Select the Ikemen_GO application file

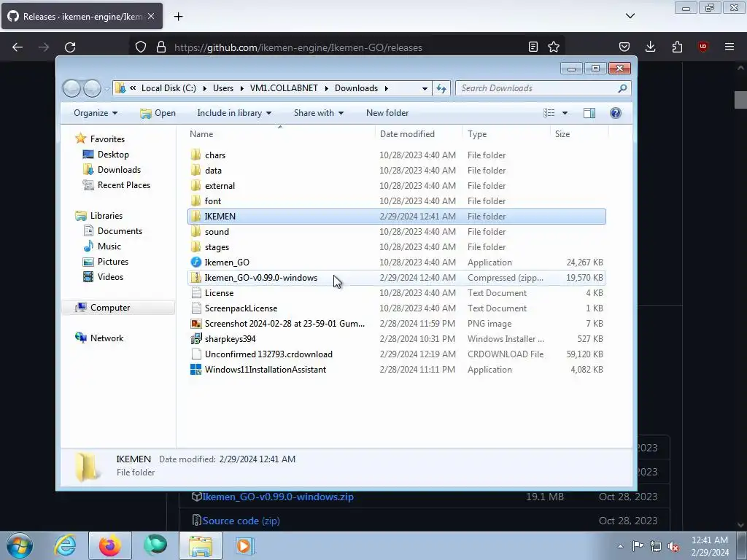397,262
